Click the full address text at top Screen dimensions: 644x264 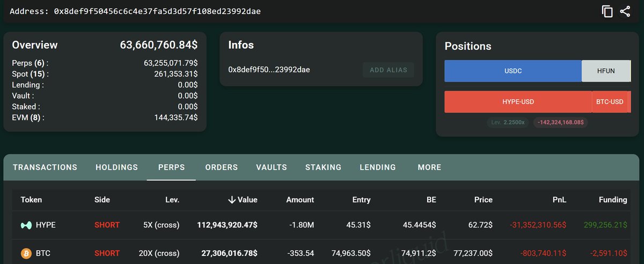[x=157, y=11]
